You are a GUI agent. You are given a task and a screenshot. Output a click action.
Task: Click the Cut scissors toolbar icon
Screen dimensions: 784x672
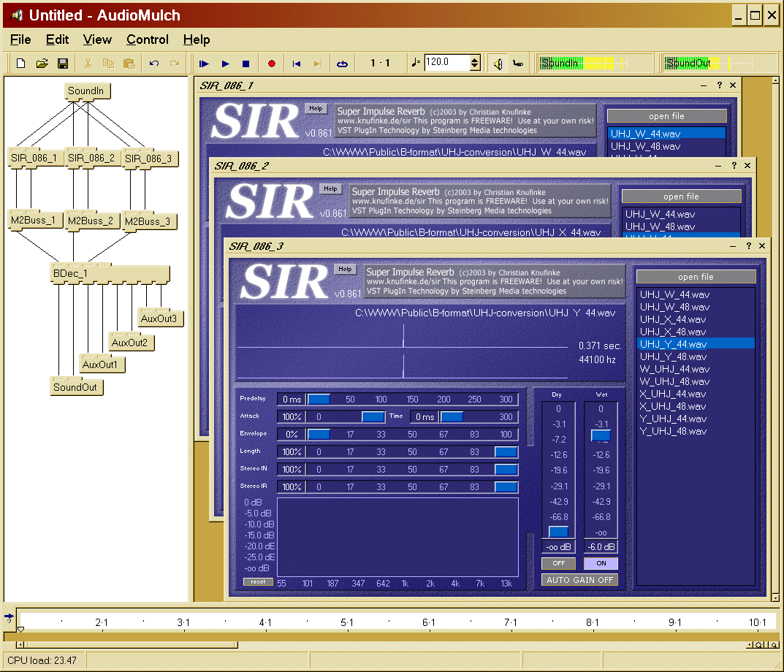pyautogui.click(x=88, y=64)
